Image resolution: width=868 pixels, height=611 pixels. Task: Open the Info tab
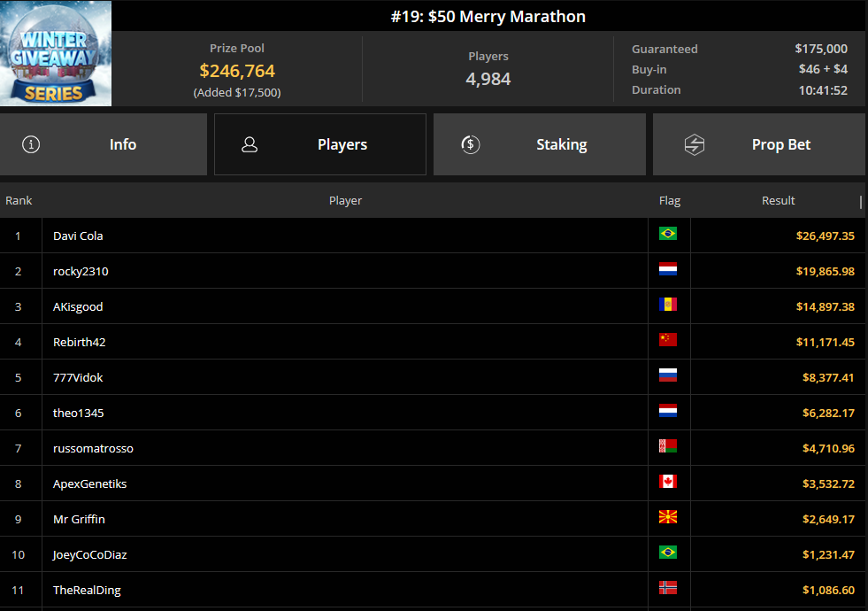(104, 144)
